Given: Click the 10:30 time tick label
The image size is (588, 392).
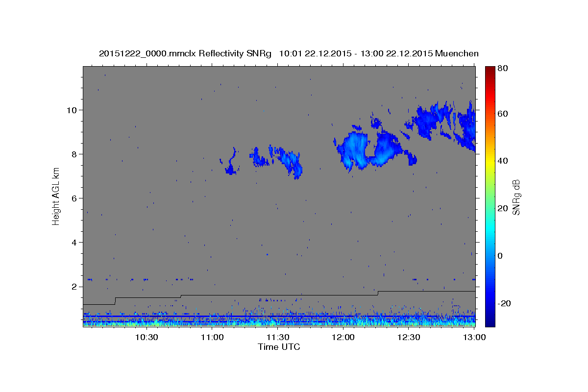Looking at the screenshot, I should coord(146,337).
